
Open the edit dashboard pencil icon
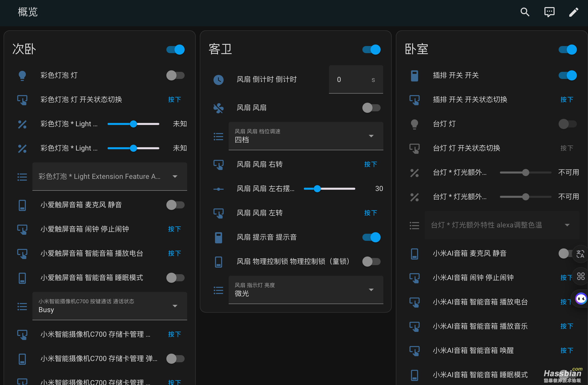point(574,12)
